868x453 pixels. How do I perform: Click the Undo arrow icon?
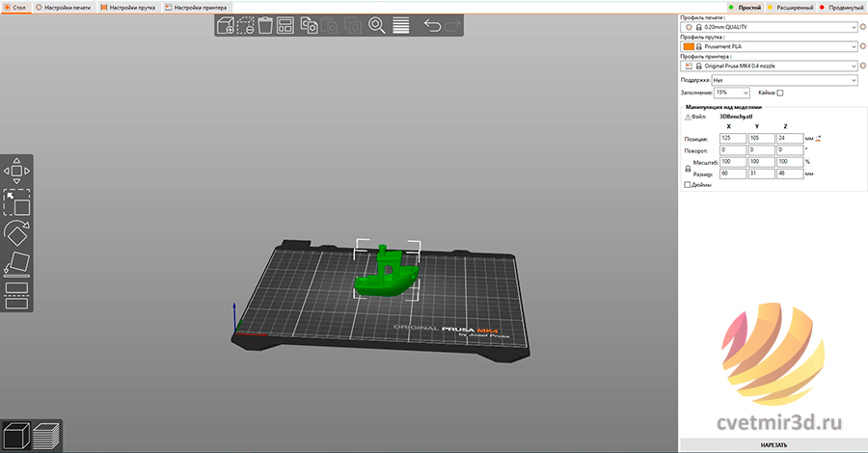(432, 25)
